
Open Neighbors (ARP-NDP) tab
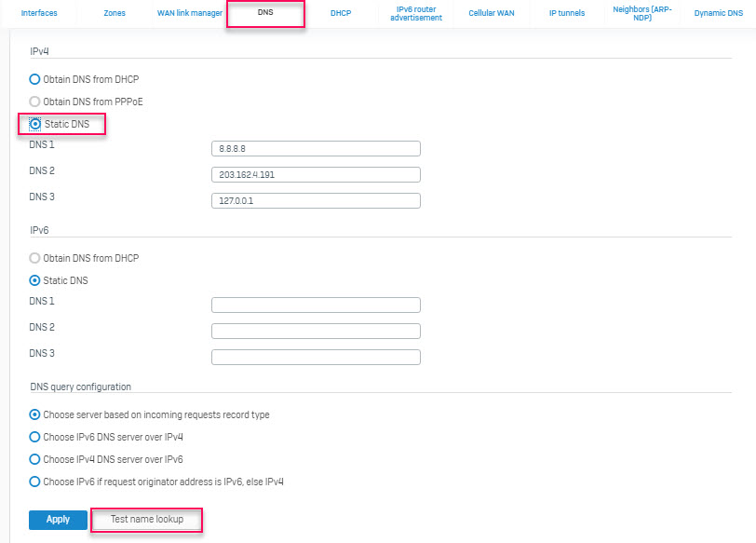[x=642, y=13]
